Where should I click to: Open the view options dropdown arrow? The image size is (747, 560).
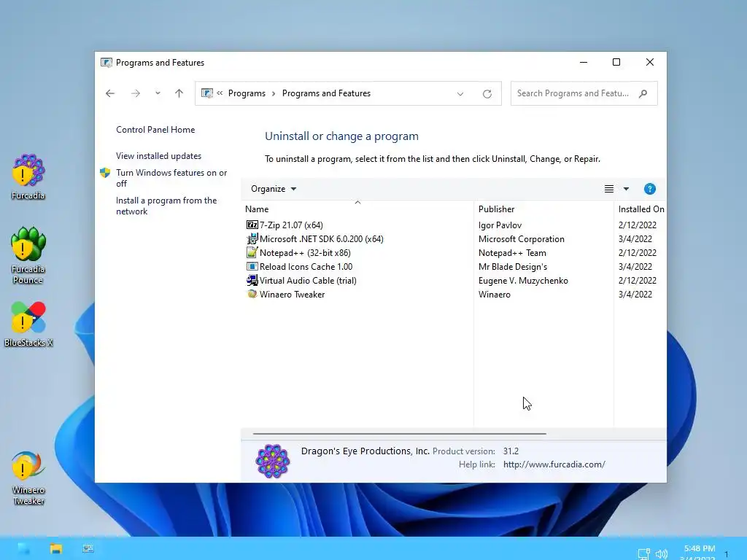coord(626,189)
